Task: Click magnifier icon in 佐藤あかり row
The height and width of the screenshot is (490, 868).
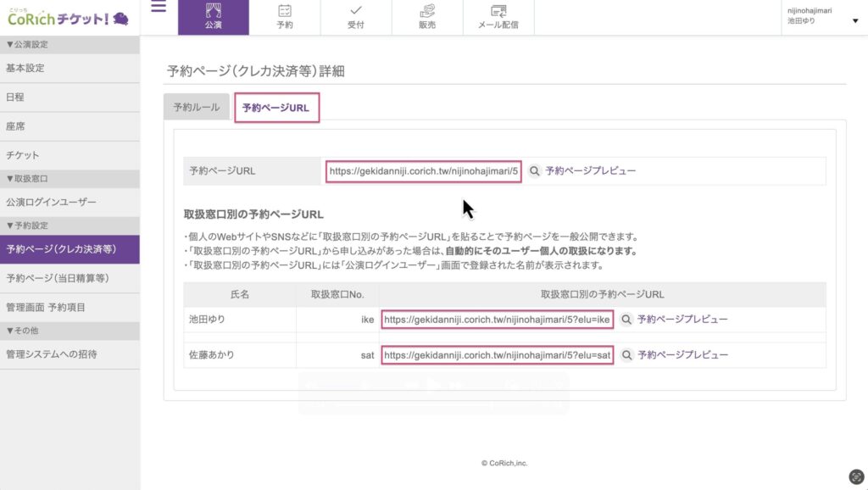Action: [x=626, y=355]
